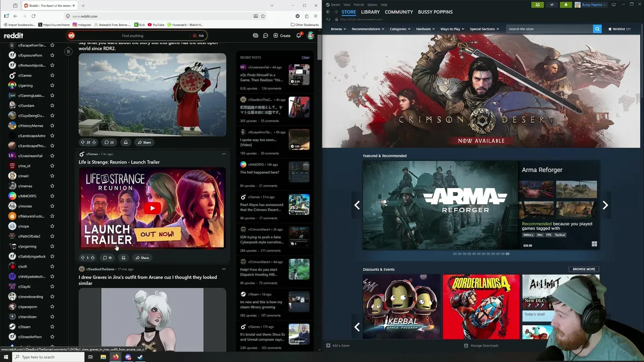Click the Reddit advertise icon in header
Viewport: 644px width, 362px height.
[256, 36]
